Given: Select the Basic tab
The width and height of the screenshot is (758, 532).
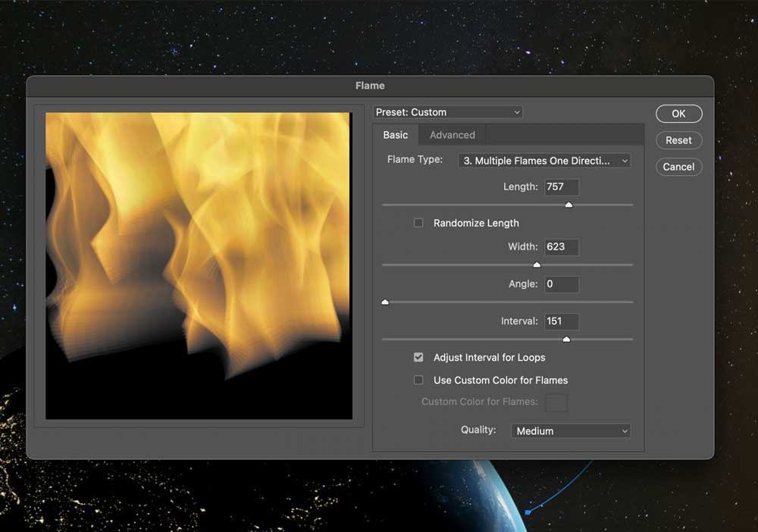Looking at the screenshot, I should [396, 135].
